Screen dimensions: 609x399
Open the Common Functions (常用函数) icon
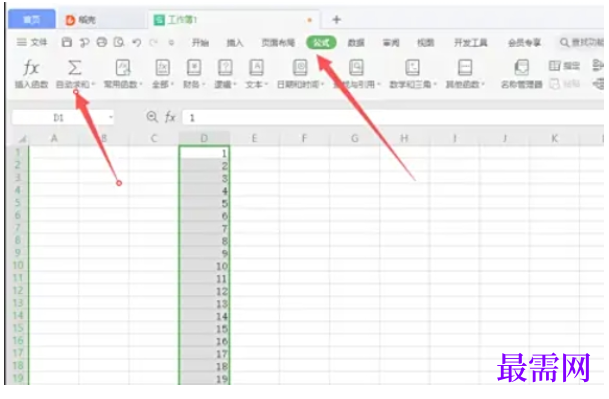coord(123,68)
